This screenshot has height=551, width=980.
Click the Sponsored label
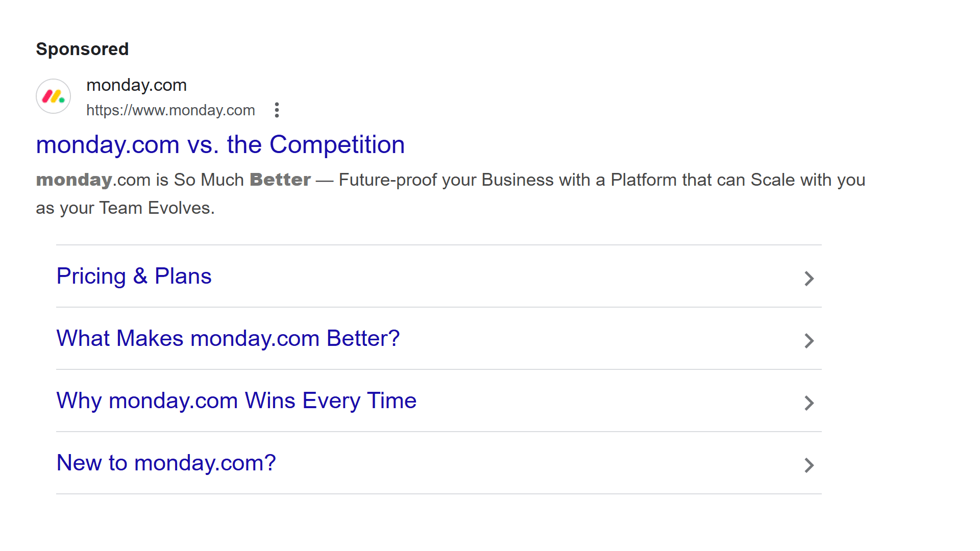82,49
